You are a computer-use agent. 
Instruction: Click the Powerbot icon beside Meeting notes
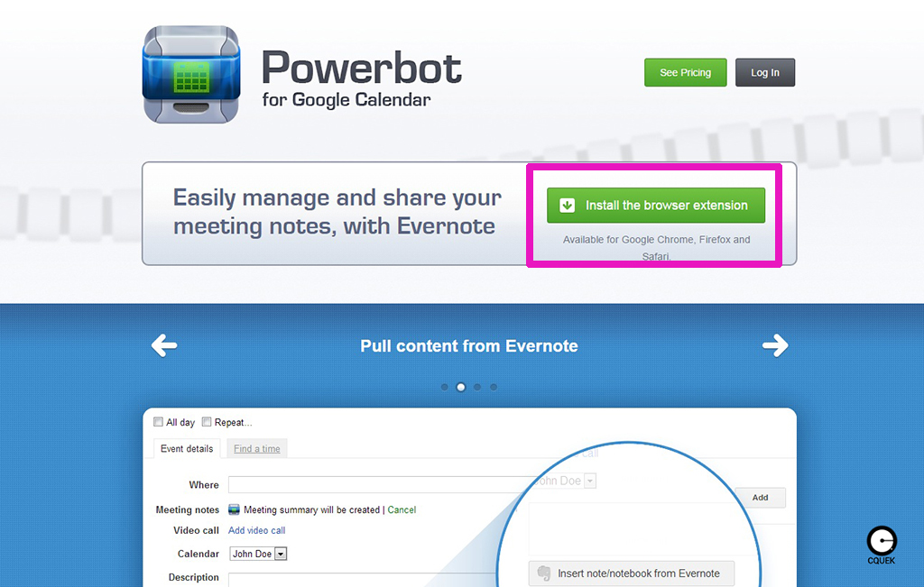click(234, 509)
